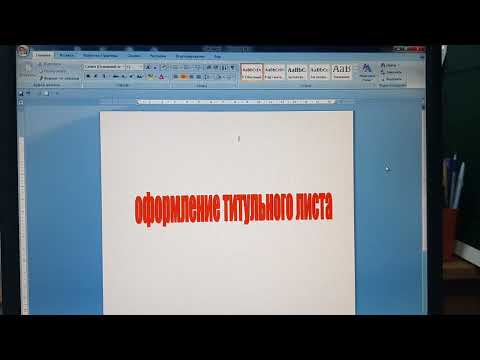The height and width of the screenshot is (360, 480).
Task: Click the large Paste clipboard icon
Action: pyautogui.click(x=28, y=70)
